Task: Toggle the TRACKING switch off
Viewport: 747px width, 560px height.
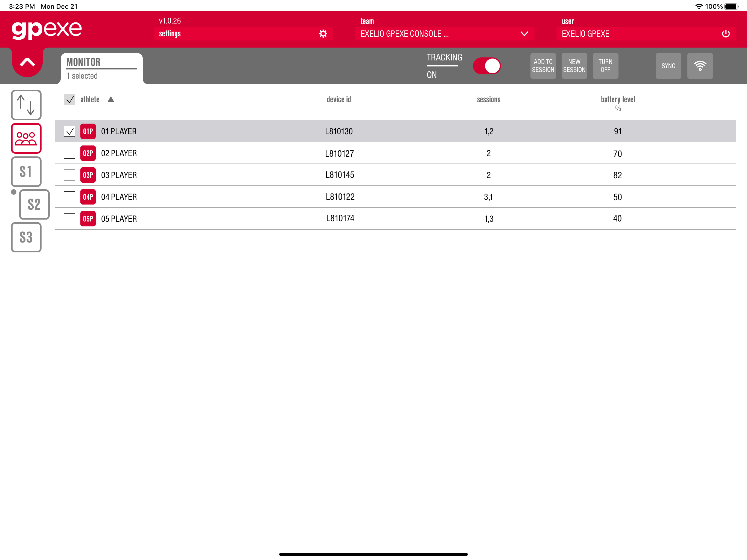Action: 487,66
